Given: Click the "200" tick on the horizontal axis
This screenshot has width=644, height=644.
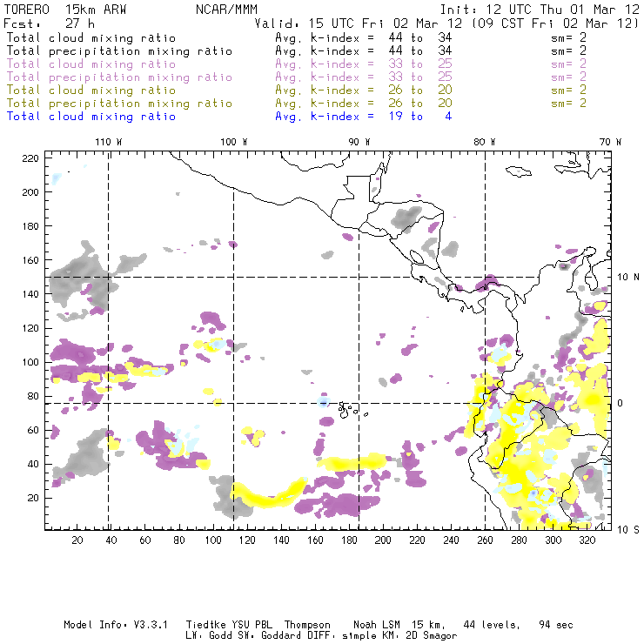Looking at the screenshot, I should (x=383, y=540).
